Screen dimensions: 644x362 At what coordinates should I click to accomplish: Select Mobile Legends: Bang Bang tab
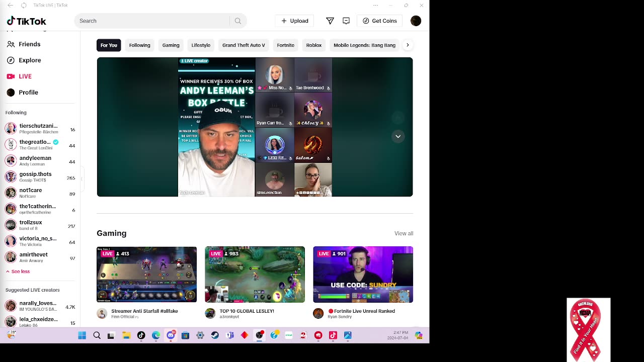[364, 45]
